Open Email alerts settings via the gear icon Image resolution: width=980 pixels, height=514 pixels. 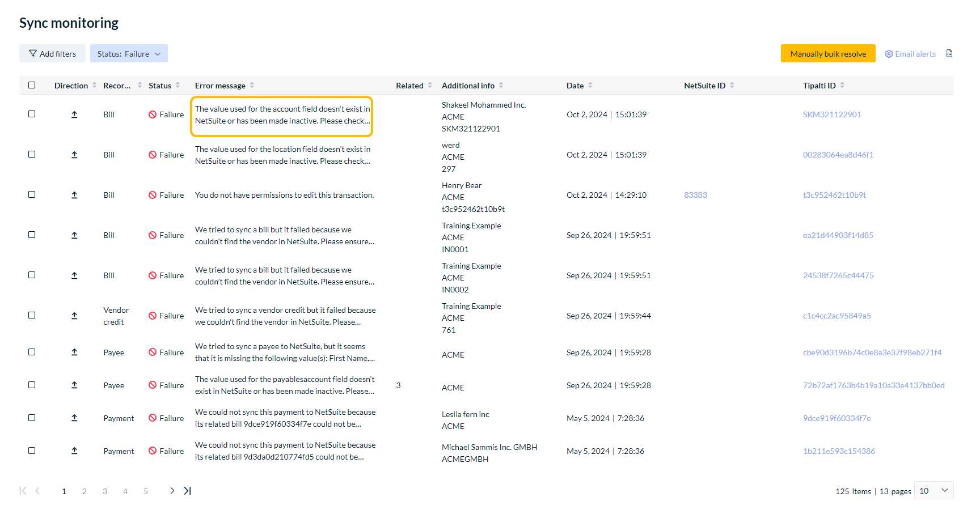tap(889, 53)
